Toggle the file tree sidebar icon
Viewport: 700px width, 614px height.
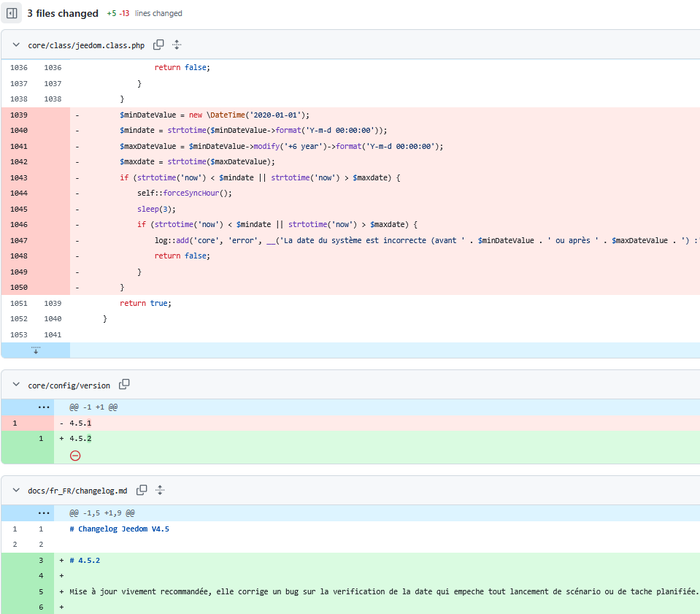[x=12, y=13]
